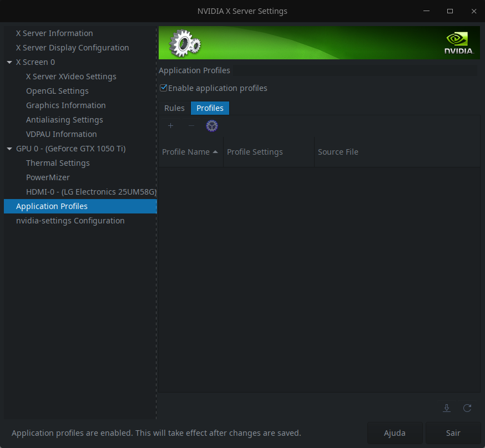The height and width of the screenshot is (448, 485).
Task: Save changes with the download arrow icon
Action: tap(447, 408)
